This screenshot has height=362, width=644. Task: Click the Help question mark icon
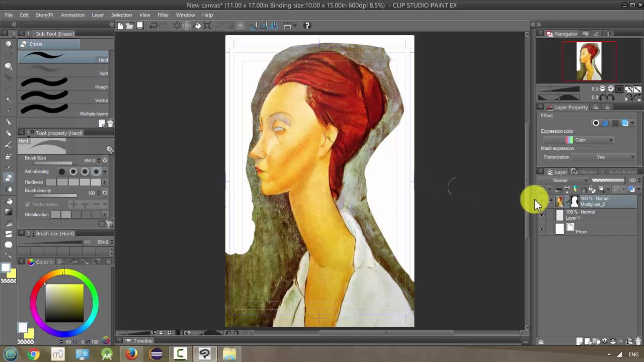click(307, 26)
